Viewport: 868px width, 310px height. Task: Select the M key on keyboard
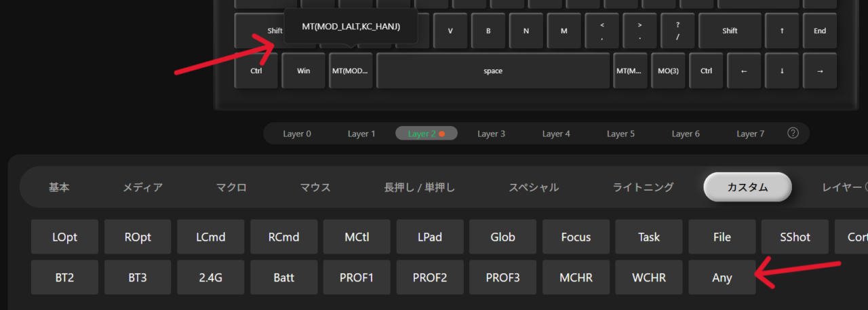tap(564, 31)
